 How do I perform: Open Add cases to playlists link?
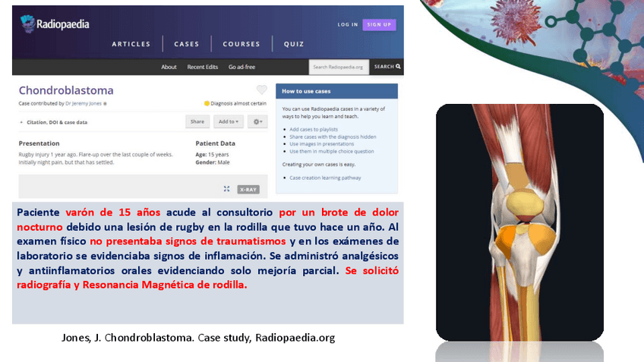314,129
